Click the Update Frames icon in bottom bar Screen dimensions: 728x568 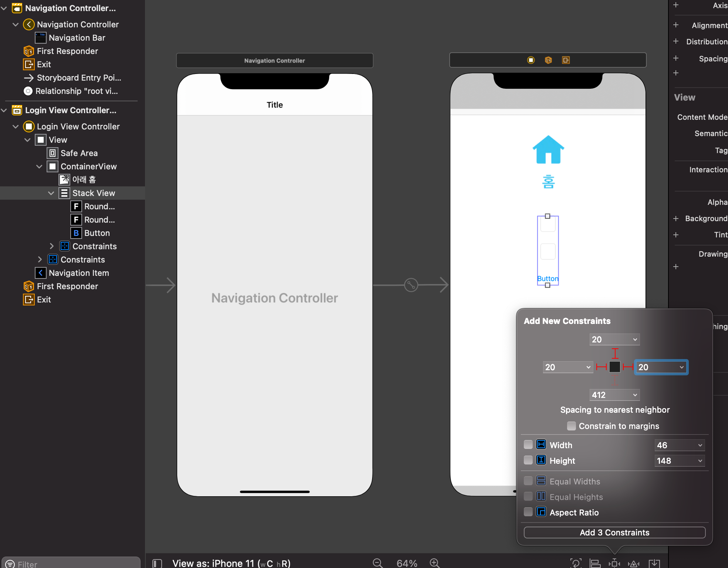(x=576, y=563)
